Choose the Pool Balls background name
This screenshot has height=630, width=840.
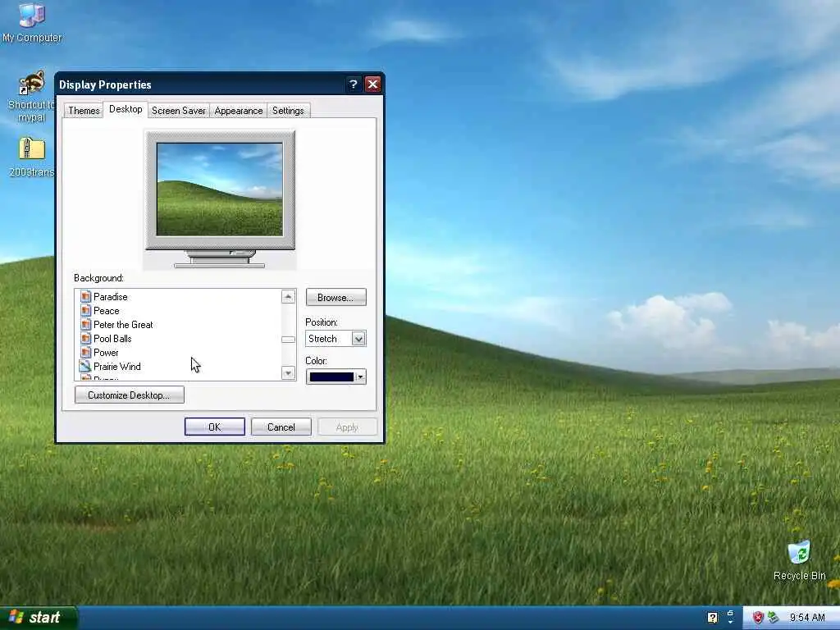point(112,338)
